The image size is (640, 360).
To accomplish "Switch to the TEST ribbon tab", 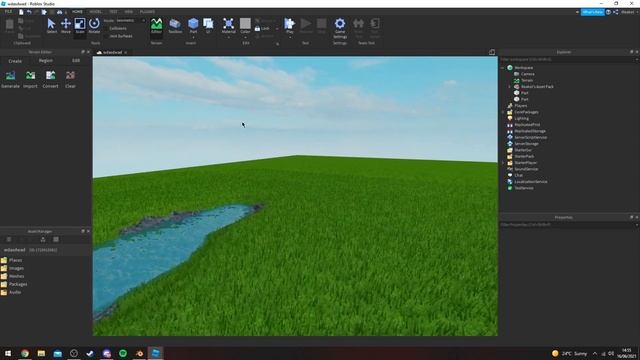I will tap(113, 12).
